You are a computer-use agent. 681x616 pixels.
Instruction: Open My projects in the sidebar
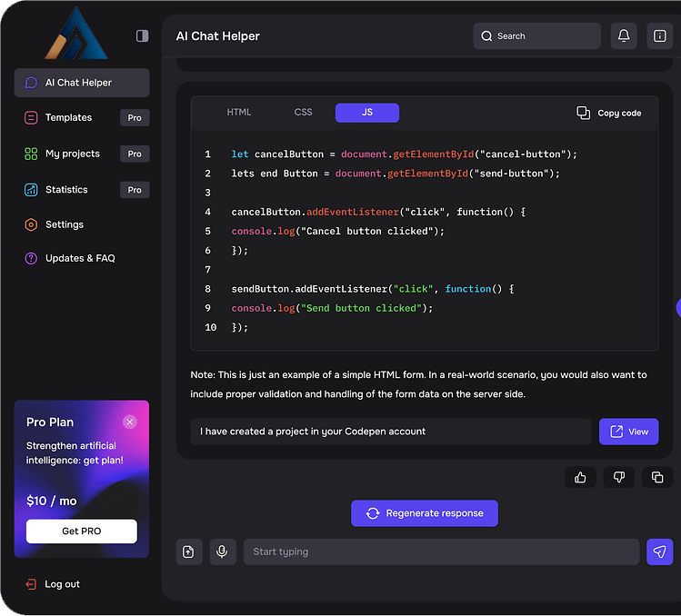tap(73, 154)
